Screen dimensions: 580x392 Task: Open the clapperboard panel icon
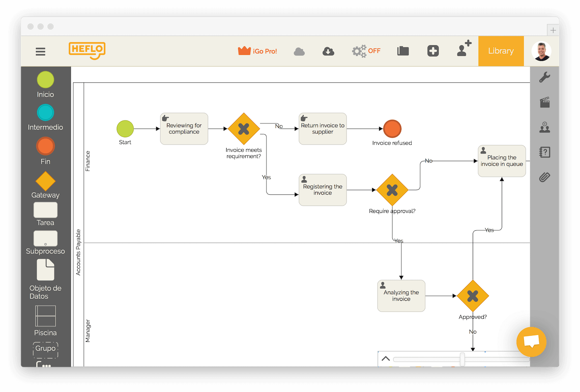pos(545,102)
